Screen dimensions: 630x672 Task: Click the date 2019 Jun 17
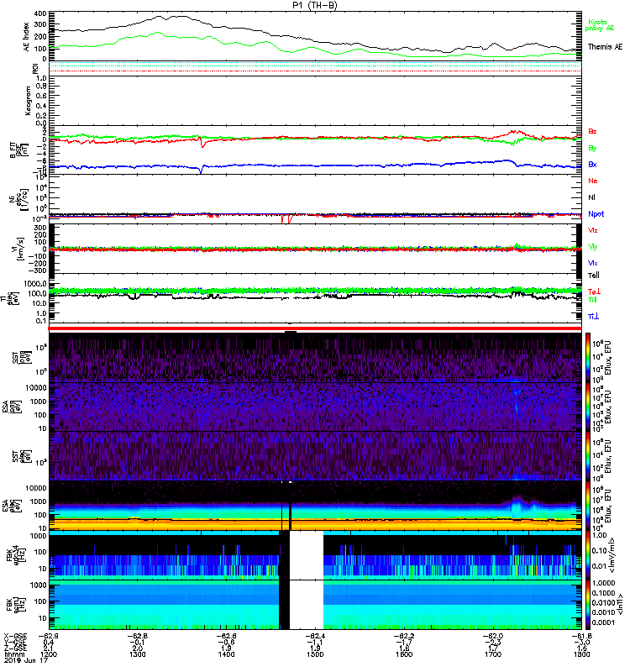click(x=25, y=660)
